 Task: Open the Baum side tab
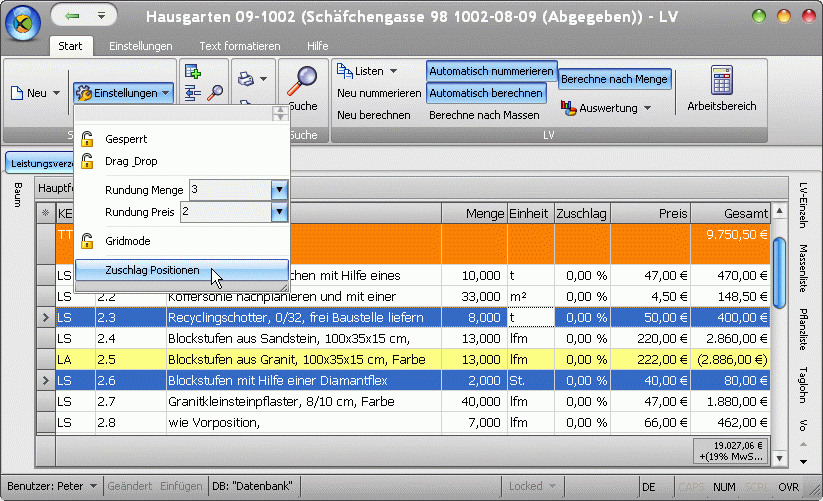[x=18, y=195]
